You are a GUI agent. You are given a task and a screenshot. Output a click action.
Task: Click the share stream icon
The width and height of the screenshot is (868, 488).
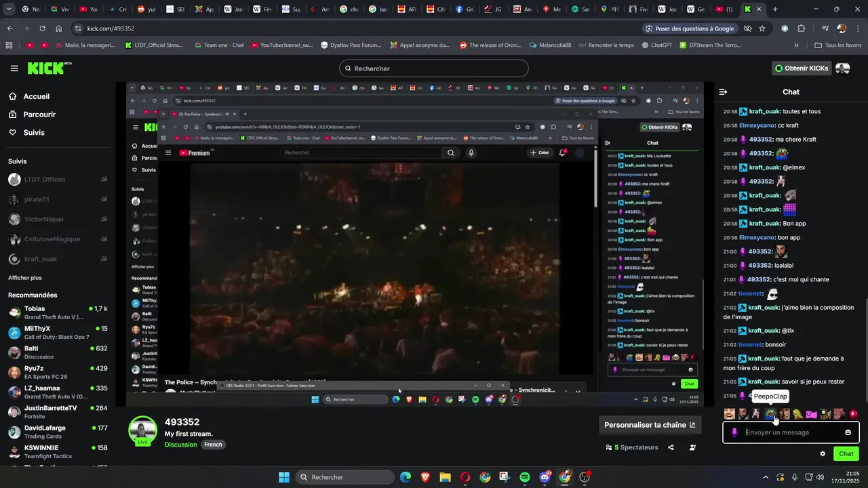point(671,447)
